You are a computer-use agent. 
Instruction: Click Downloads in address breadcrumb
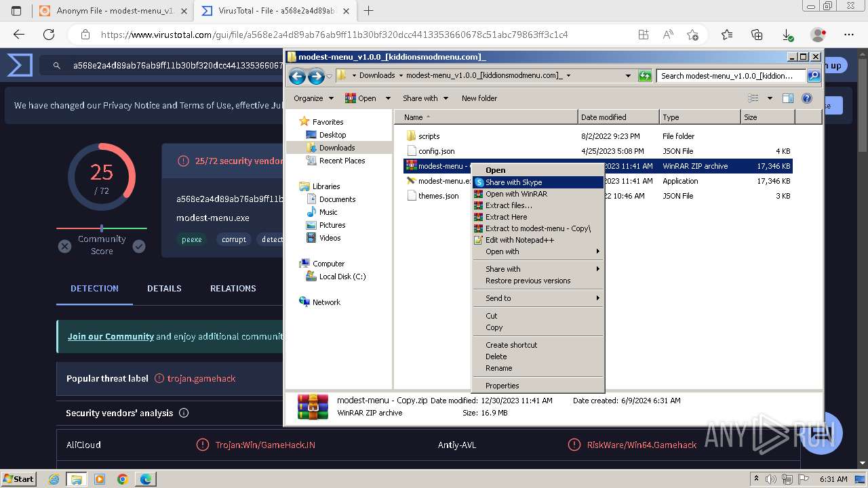[377, 76]
